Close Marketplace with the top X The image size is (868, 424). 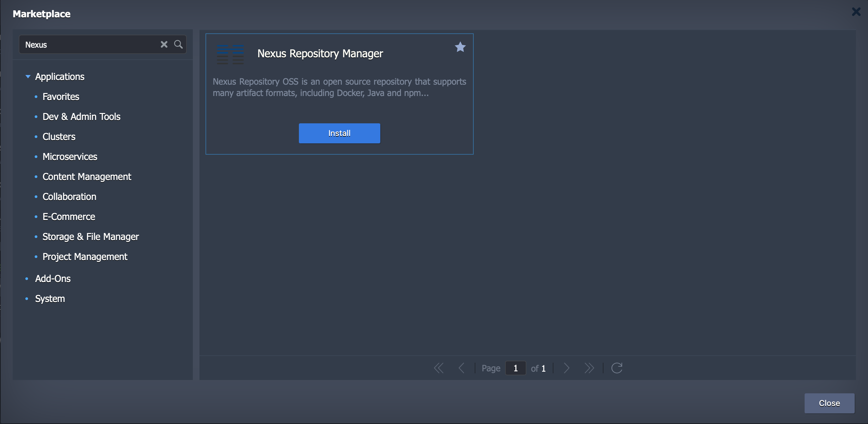pos(856,12)
